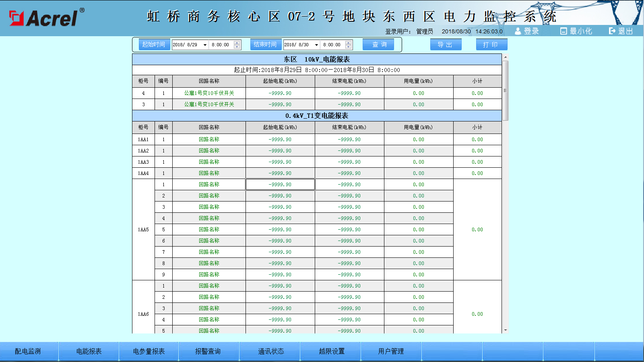
Task: Click the 10kV table 小计 header
Action: tap(477, 81)
